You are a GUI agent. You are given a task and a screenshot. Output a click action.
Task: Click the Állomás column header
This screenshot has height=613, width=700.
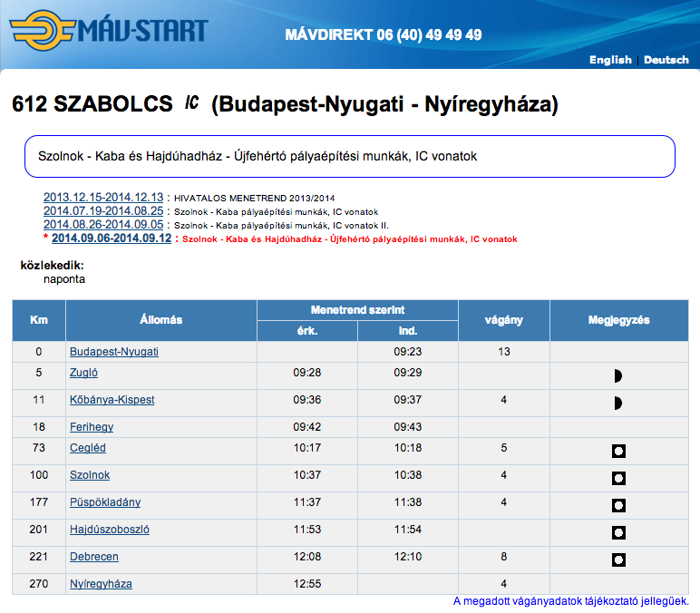tap(161, 320)
